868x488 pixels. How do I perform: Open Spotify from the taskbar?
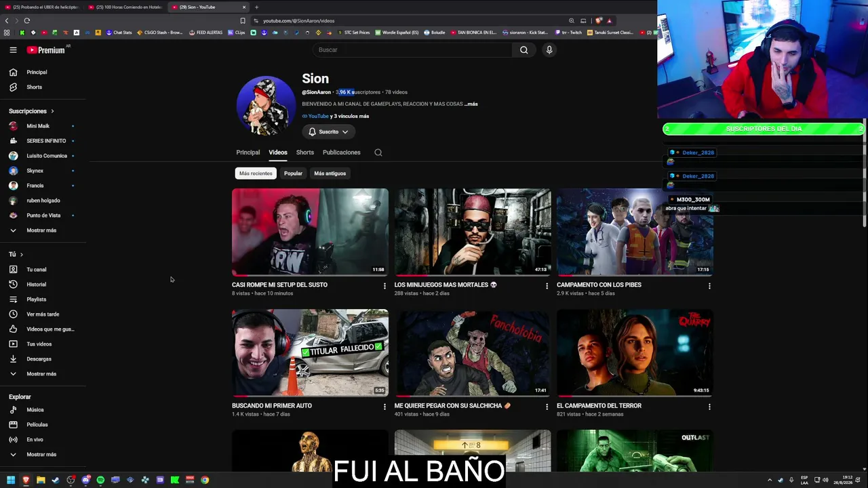(x=100, y=480)
